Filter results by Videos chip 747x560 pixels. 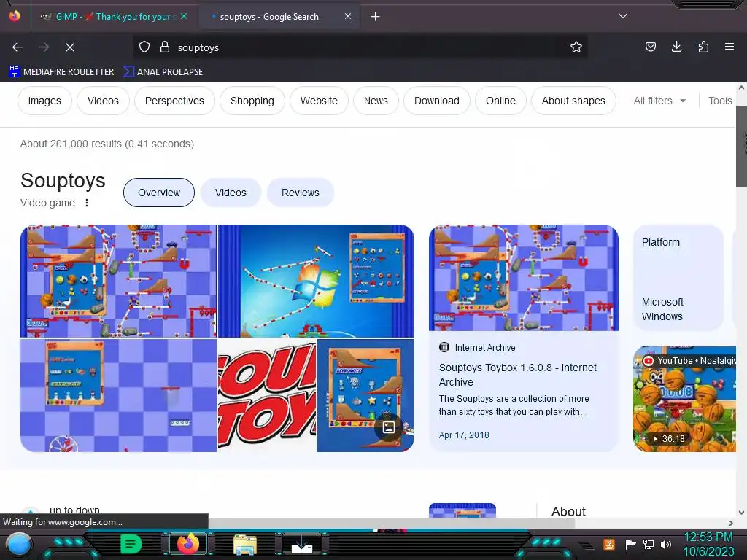(103, 101)
